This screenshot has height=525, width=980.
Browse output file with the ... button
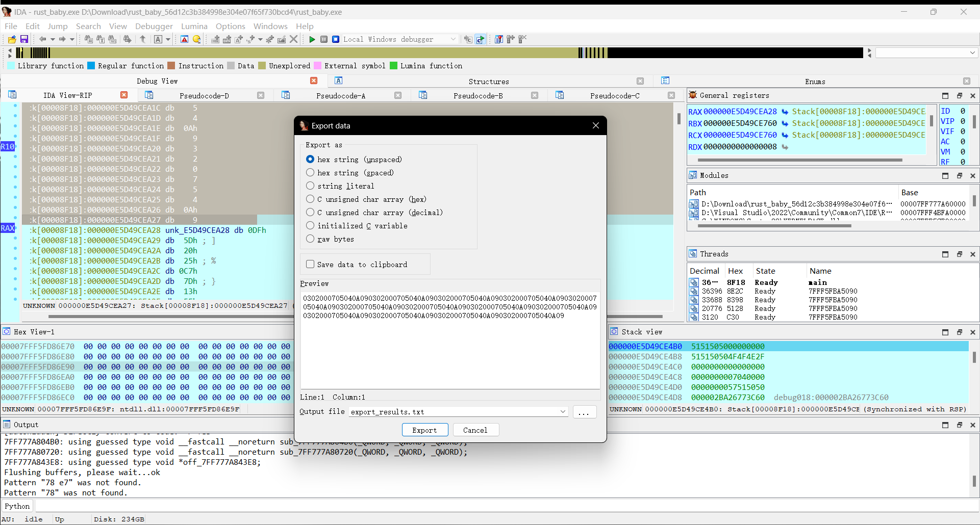[x=584, y=412]
